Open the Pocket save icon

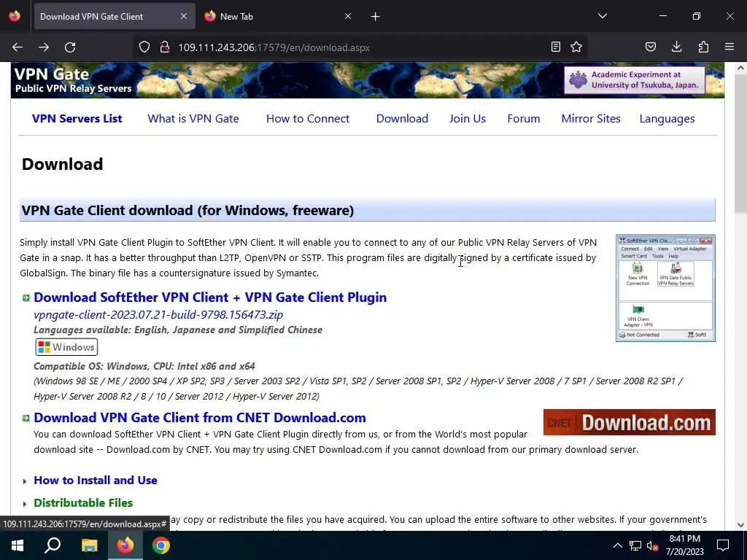click(x=651, y=47)
